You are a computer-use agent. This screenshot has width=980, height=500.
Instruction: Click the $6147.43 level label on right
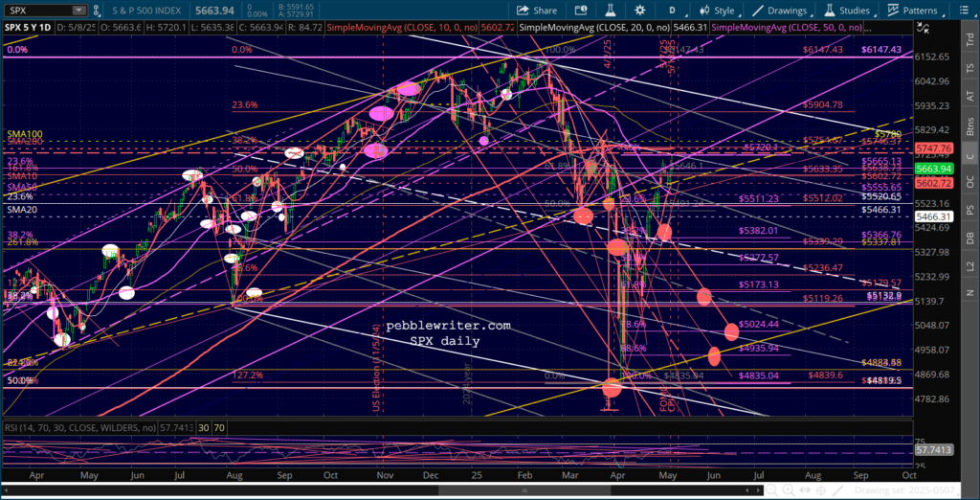[x=880, y=50]
